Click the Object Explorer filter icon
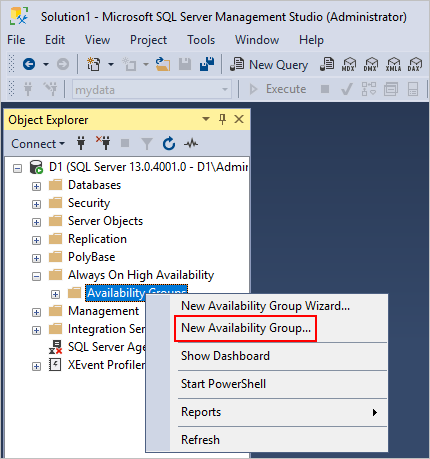 click(147, 144)
